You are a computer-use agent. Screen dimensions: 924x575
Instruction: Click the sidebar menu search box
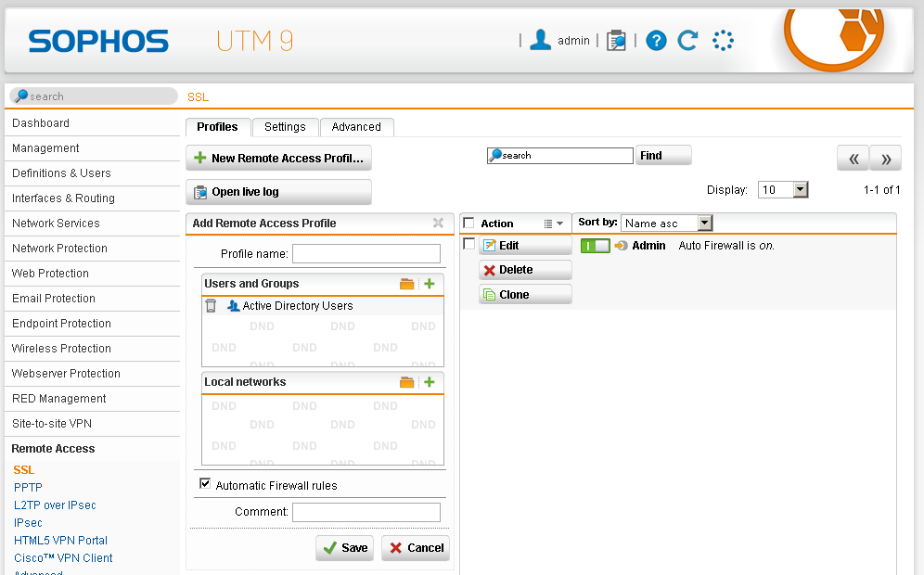[95, 96]
